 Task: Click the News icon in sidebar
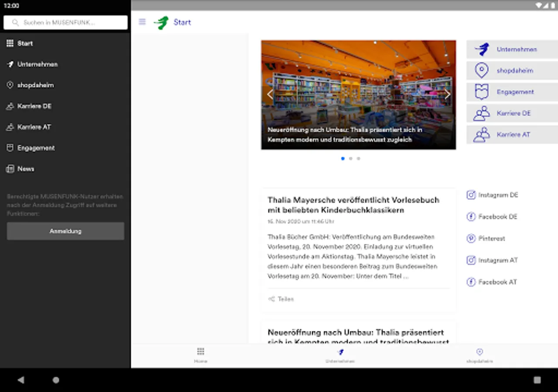tap(10, 169)
